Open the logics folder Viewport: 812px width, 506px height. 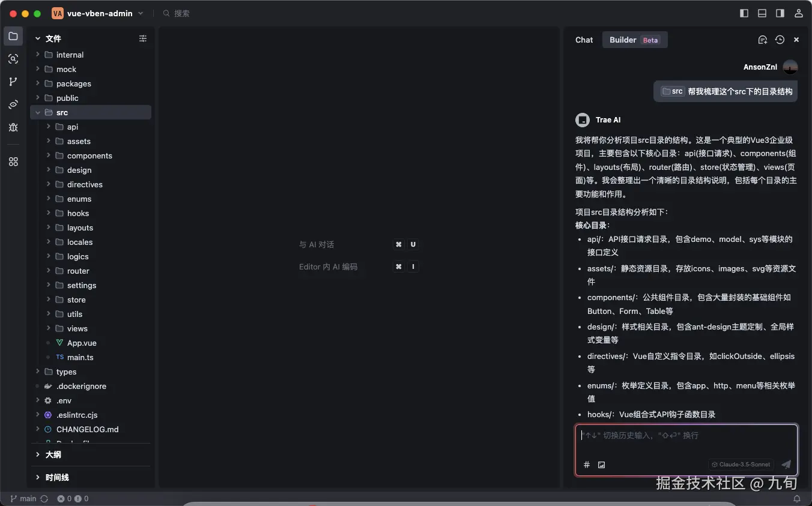click(91, 256)
